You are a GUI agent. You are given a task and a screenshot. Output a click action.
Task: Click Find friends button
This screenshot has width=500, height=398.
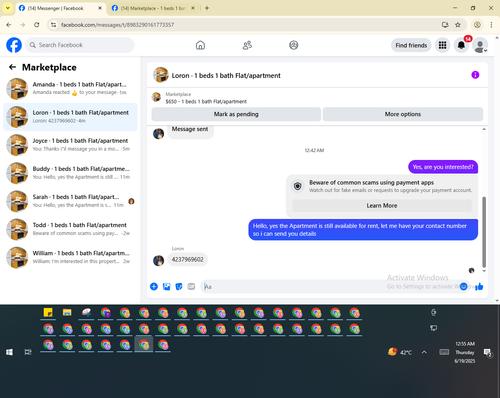tap(411, 45)
